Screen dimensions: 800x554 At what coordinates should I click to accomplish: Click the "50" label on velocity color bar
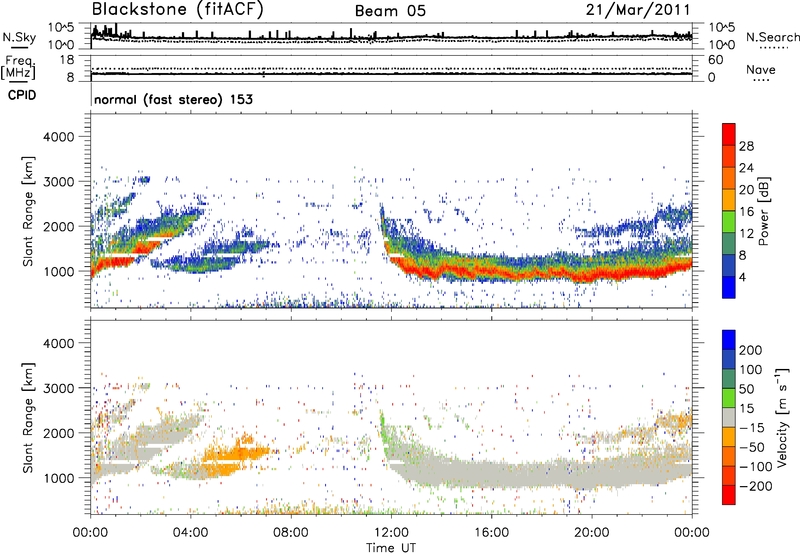[x=746, y=389]
